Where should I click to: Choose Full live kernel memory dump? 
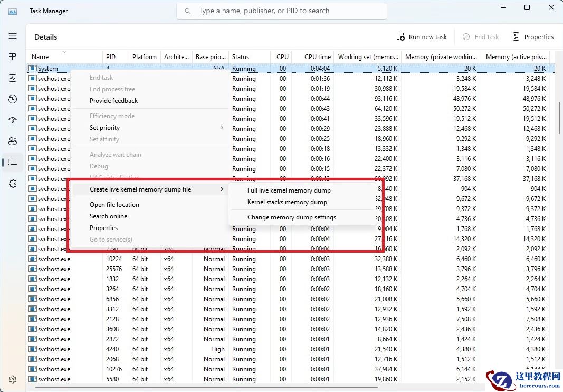coord(289,190)
